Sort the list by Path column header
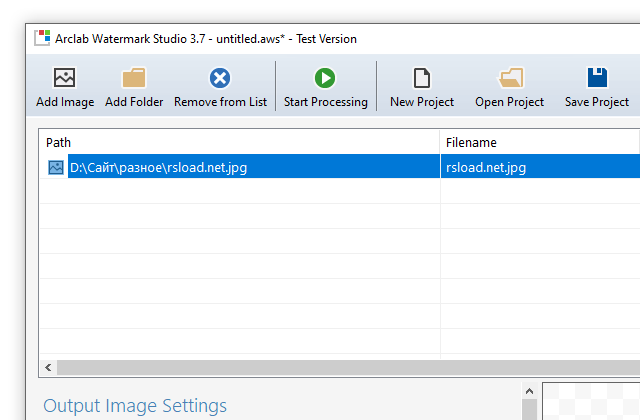 pos(238,142)
